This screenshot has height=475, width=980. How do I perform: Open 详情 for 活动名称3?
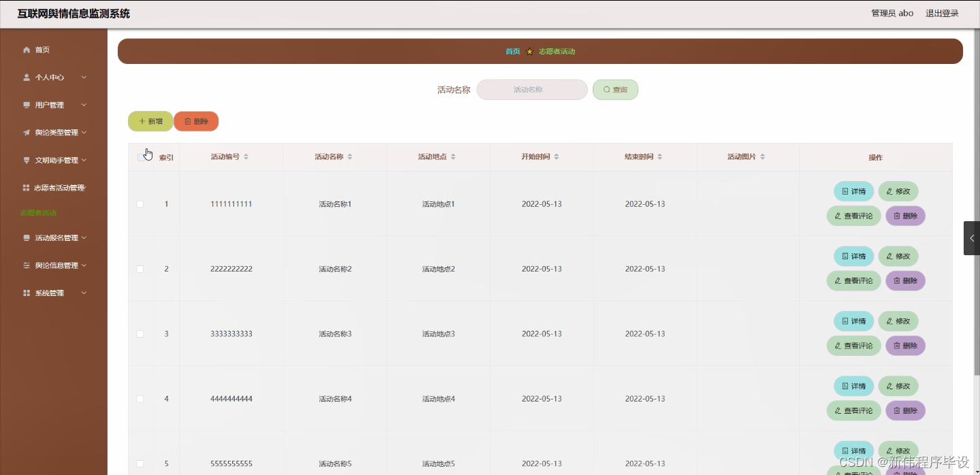point(853,321)
